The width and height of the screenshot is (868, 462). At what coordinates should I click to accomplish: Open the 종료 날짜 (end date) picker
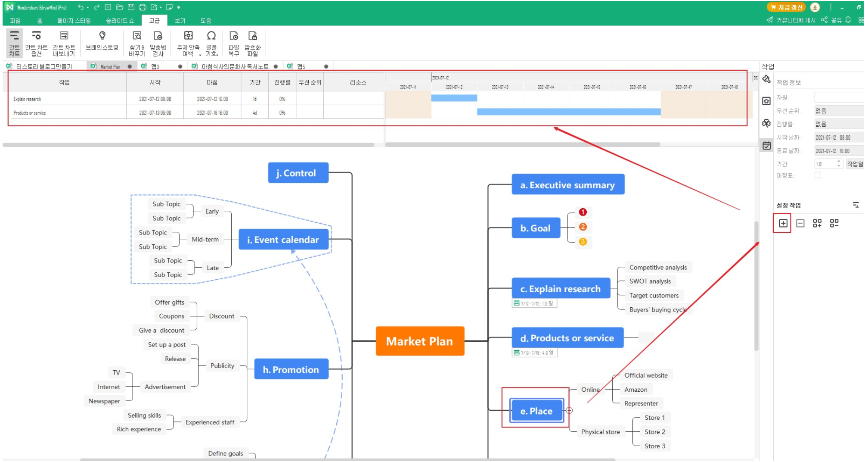coord(839,151)
